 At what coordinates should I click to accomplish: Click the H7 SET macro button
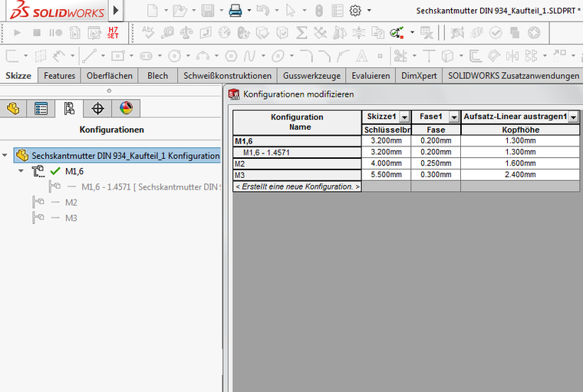[113, 33]
